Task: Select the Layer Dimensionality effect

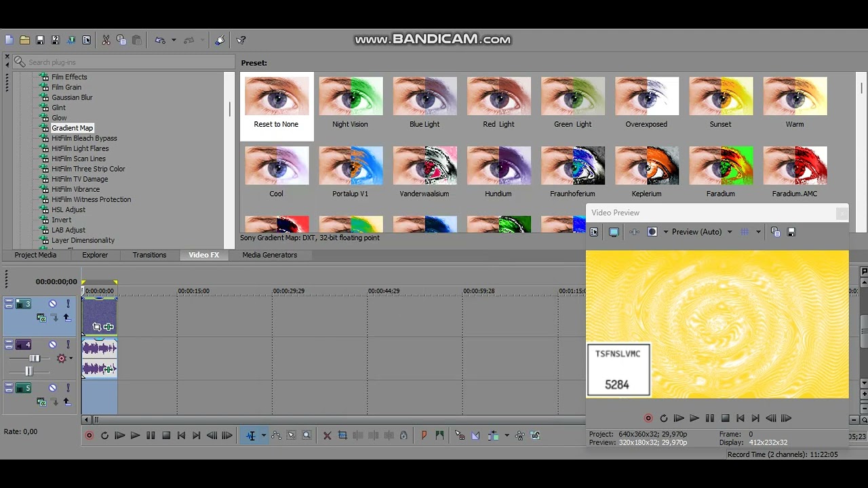Action: pyautogui.click(x=83, y=240)
